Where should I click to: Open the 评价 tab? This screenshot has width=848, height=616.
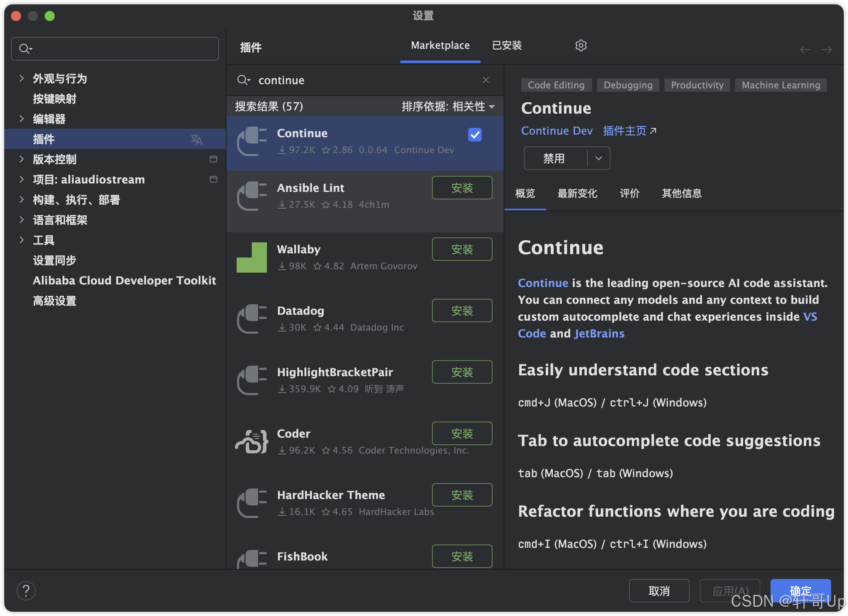pyautogui.click(x=629, y=194)
